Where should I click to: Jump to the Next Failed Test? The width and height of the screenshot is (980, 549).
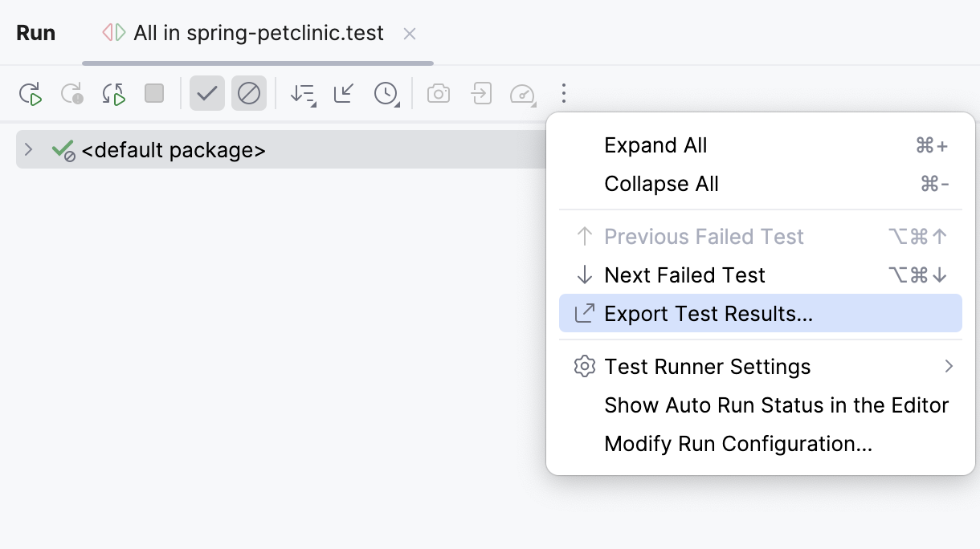pyautogui.click(x=684, y=274)
